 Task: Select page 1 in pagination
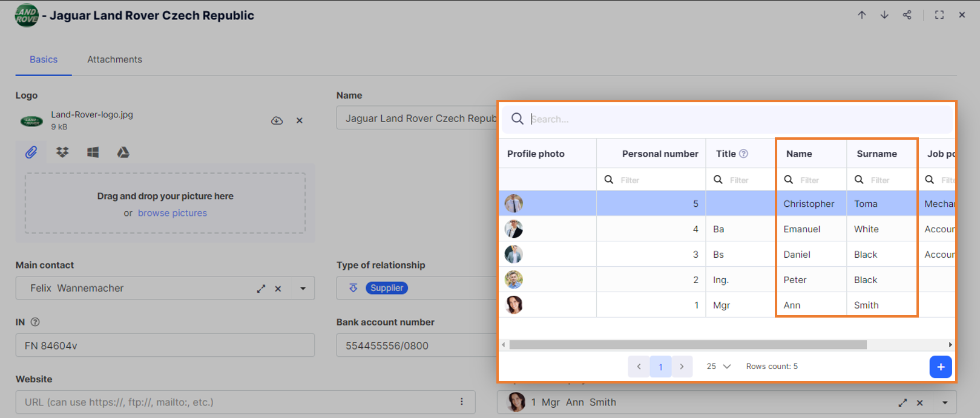point(660,367)
